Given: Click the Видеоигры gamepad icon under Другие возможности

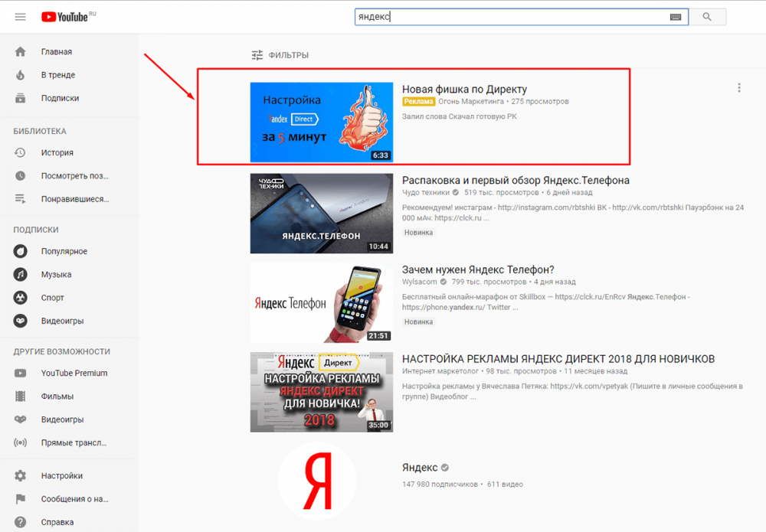Looking at the screenshot, I should 20,419.
